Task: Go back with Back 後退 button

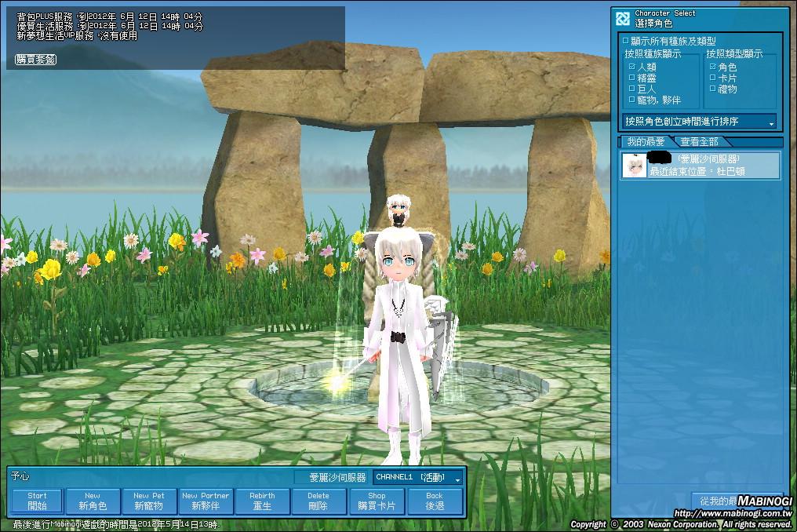Action: click(x=435, y=501)
